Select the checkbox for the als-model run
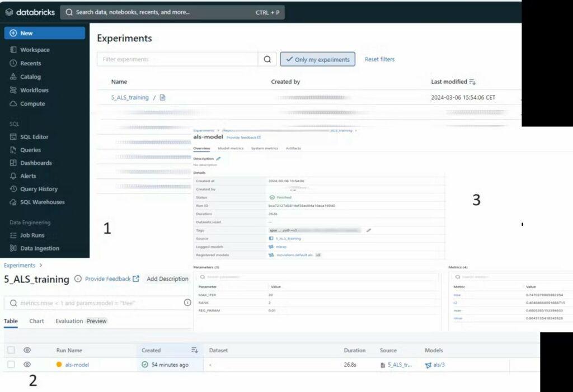Viewport: 573px width, 392px height. [x=11, y=365]
